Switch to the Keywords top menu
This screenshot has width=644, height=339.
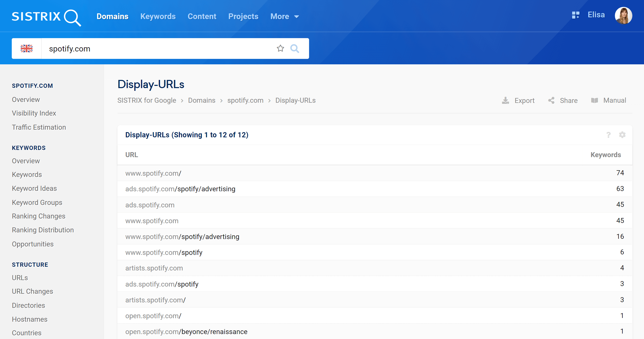(x=158, y=17)
